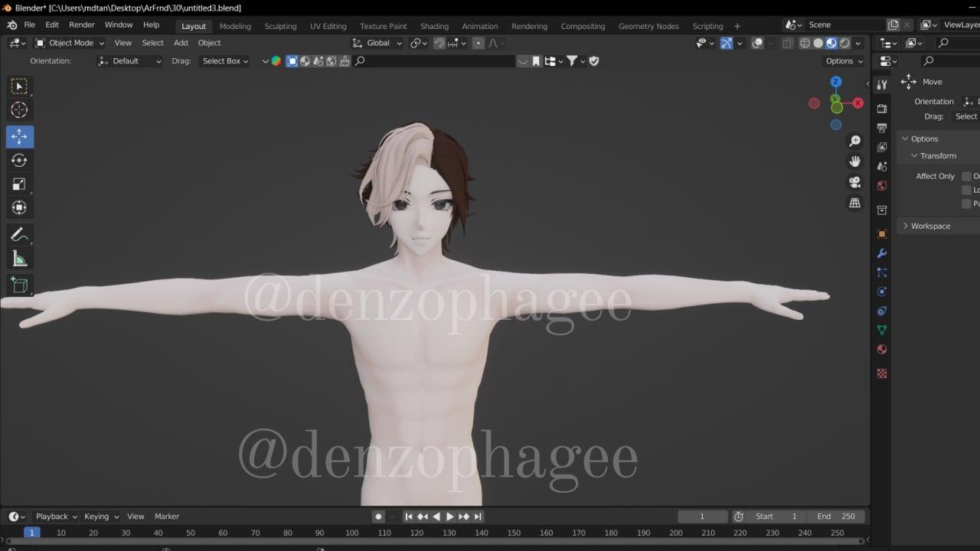The width and height of the screenshot is (980, 551).
Task: Toggle proportional editing in the header
Action: pos(479,44)
